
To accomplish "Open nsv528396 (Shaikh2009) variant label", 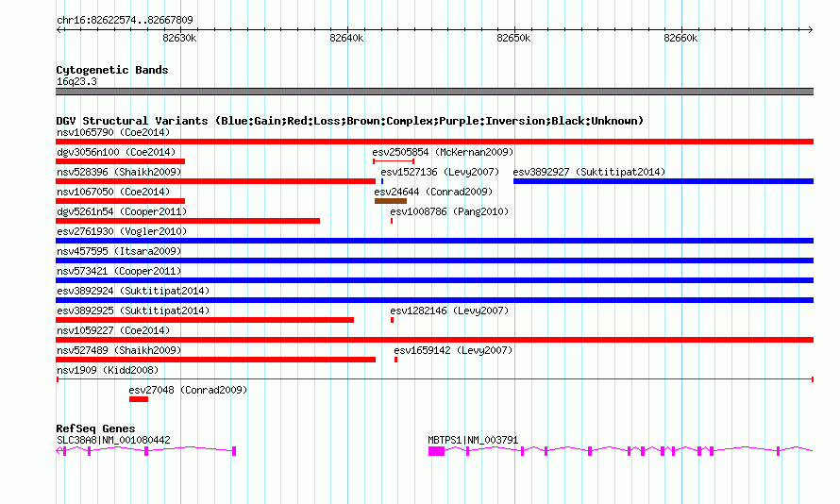I will click(119, 172).
